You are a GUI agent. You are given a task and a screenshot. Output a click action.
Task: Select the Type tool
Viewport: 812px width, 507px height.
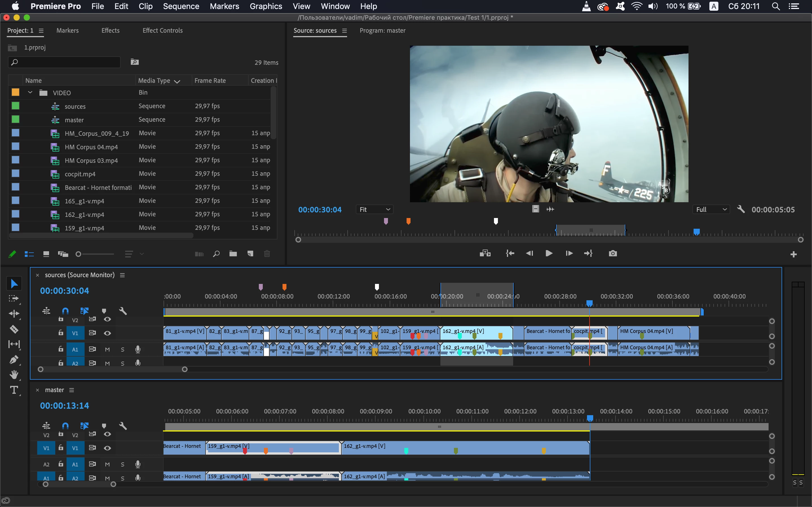(14, 390)
